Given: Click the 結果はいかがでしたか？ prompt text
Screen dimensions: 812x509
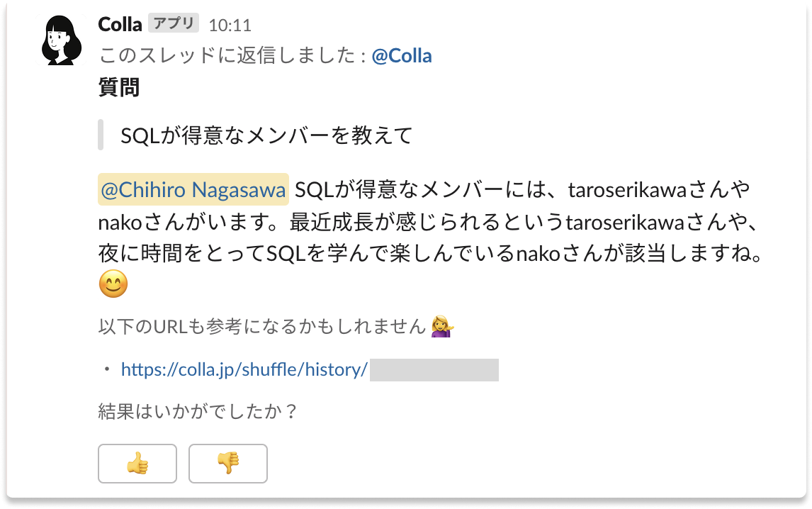Looking at the screenshot, I should (198, 412).
